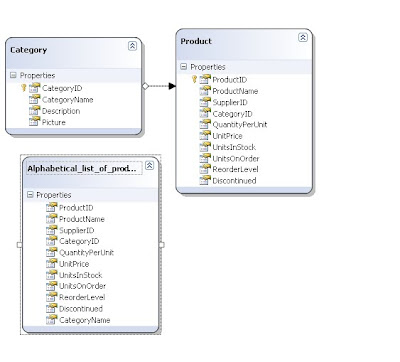Select UnitsInStock text in Product entity
400x362 pixels.
234,147
